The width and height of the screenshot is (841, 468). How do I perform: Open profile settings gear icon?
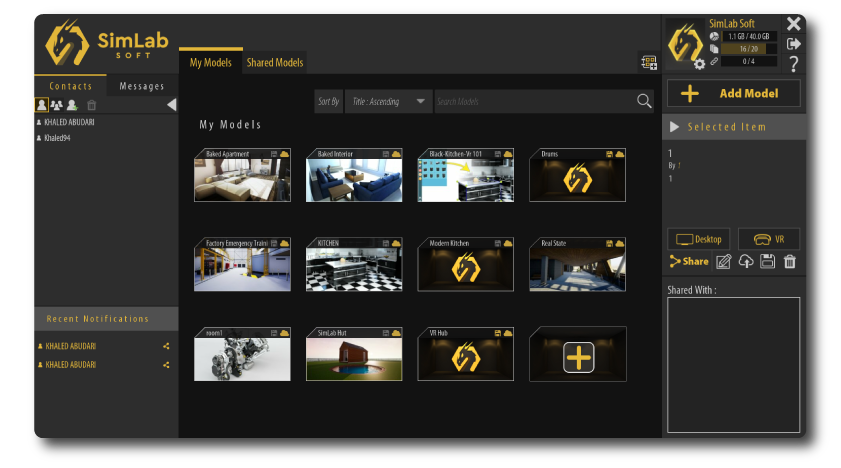pos(699,64)
